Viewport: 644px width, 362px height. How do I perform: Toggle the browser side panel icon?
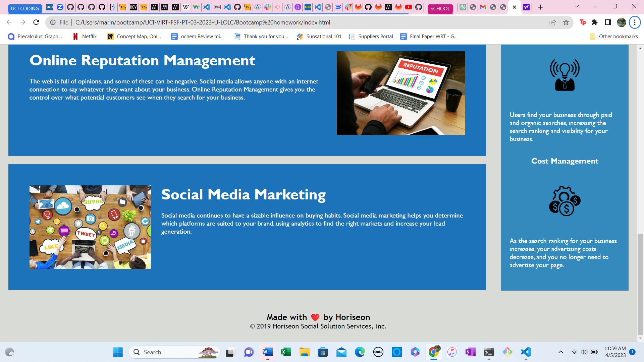pyautogui.click(x=608, y=22)
